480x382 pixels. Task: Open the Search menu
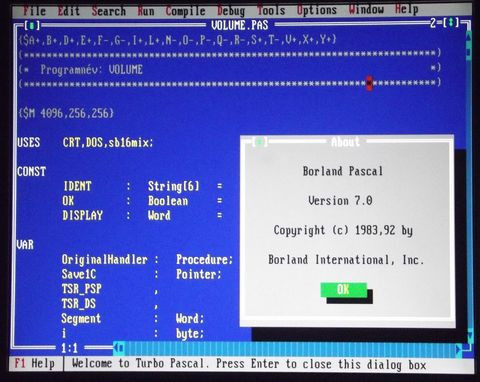(109, 11)
